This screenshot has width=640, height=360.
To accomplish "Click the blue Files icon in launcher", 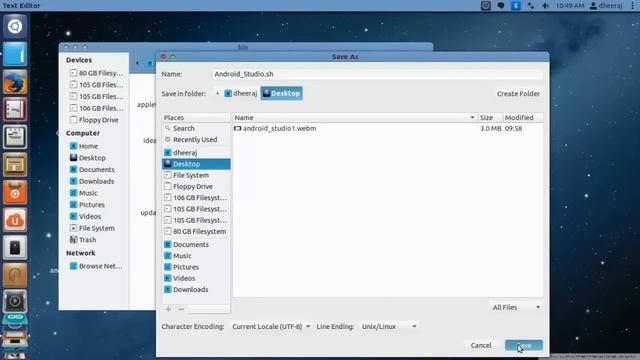I will pos(15,54).
